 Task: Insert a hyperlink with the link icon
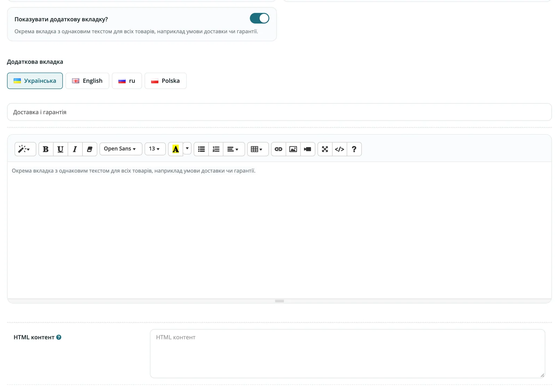[278, 149]
